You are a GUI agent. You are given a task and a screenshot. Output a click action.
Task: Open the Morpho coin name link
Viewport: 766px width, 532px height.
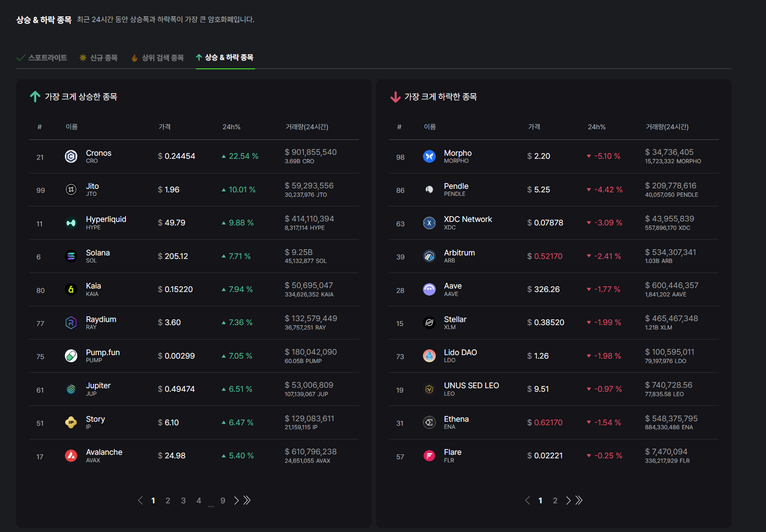click(x=458, y=153)
